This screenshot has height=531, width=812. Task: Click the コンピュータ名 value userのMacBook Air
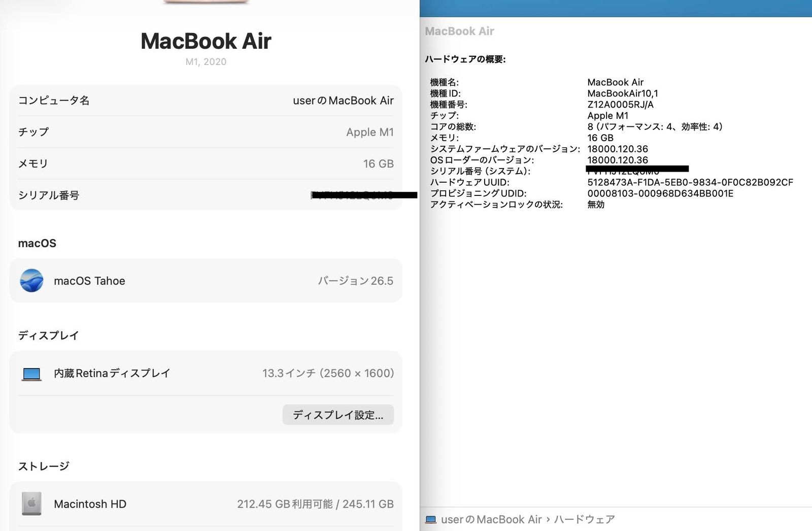[x=343, y=101]
